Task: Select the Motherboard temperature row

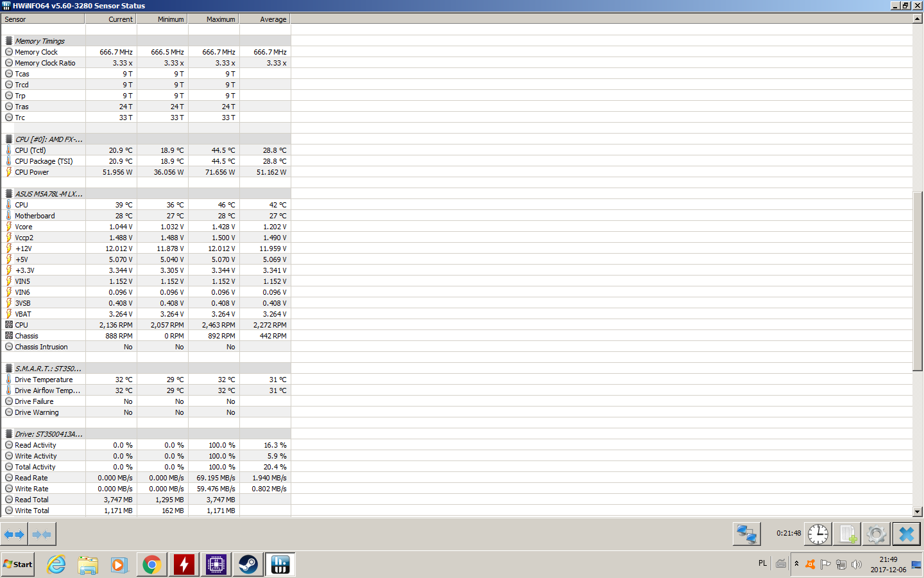Action: tap(146, 216)
